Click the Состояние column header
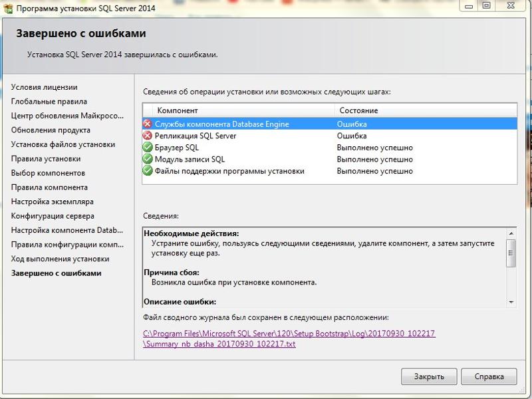Screen dimensions: 532x399 point(426,110)
